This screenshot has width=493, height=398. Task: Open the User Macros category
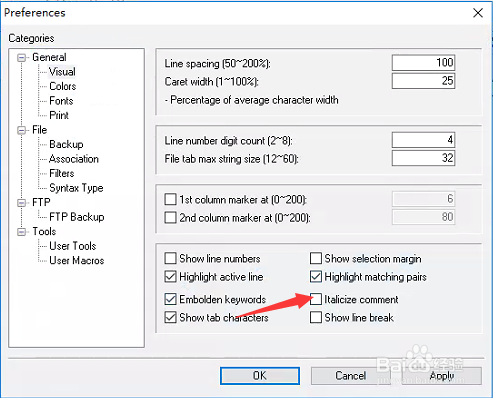[x=77, y=260]
